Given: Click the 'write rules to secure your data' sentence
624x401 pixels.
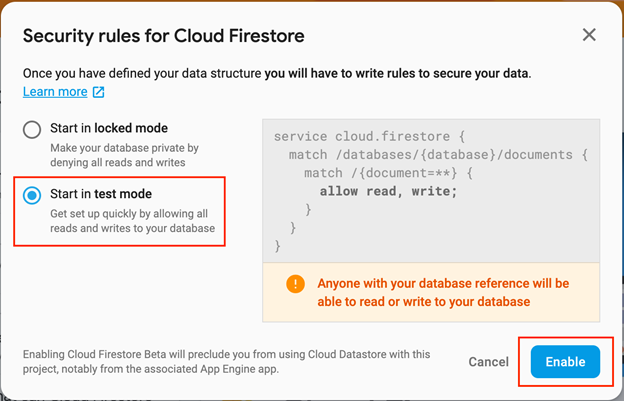Looking at the screenshot, I should click(x=398, y=74).
